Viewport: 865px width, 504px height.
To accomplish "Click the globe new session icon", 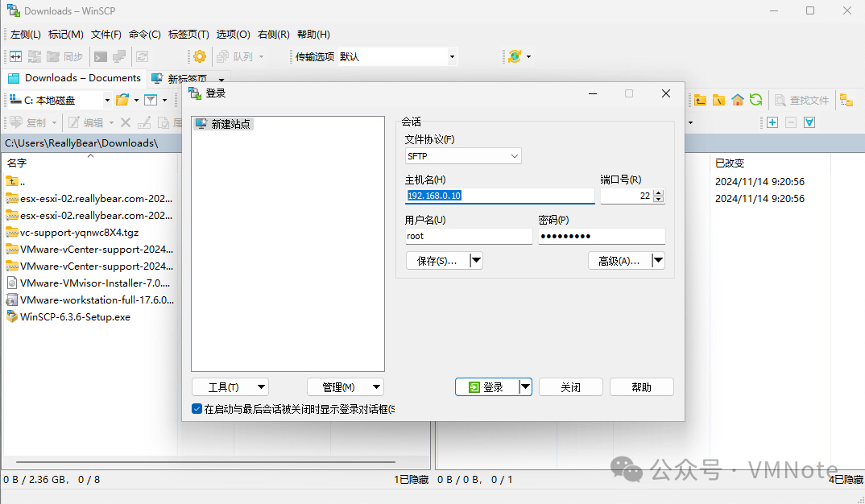I will point(515,56).
